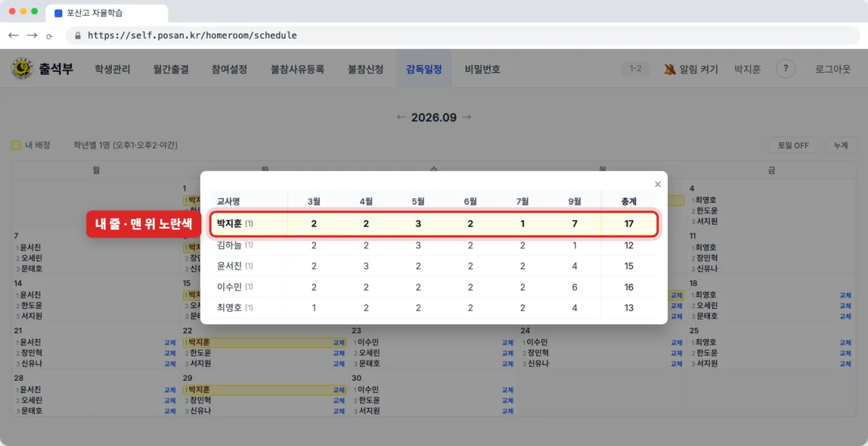Viewport: 868px width, 446px height.
Task: Click 윤서진 row name in the popup
Action: pos(229,266)
